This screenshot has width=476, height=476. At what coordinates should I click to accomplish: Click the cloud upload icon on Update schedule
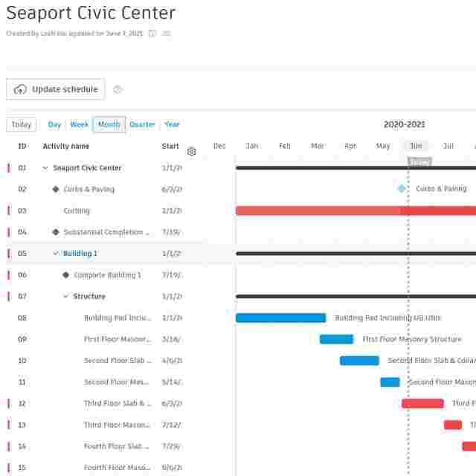point(20,89)
